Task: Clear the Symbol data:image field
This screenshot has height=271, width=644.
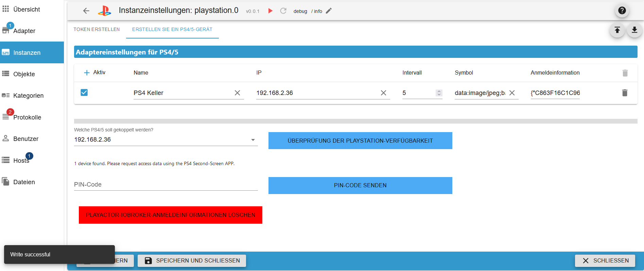Action: 512,93
